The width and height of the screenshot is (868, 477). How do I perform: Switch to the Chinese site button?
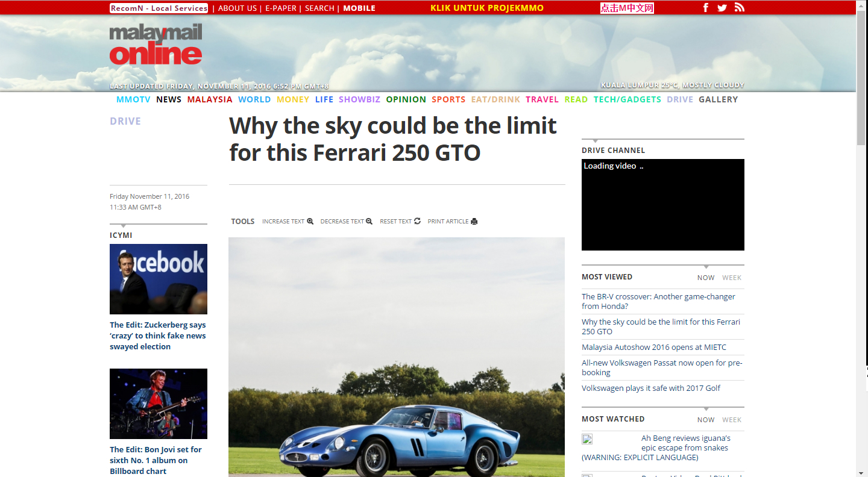(627, 8)
